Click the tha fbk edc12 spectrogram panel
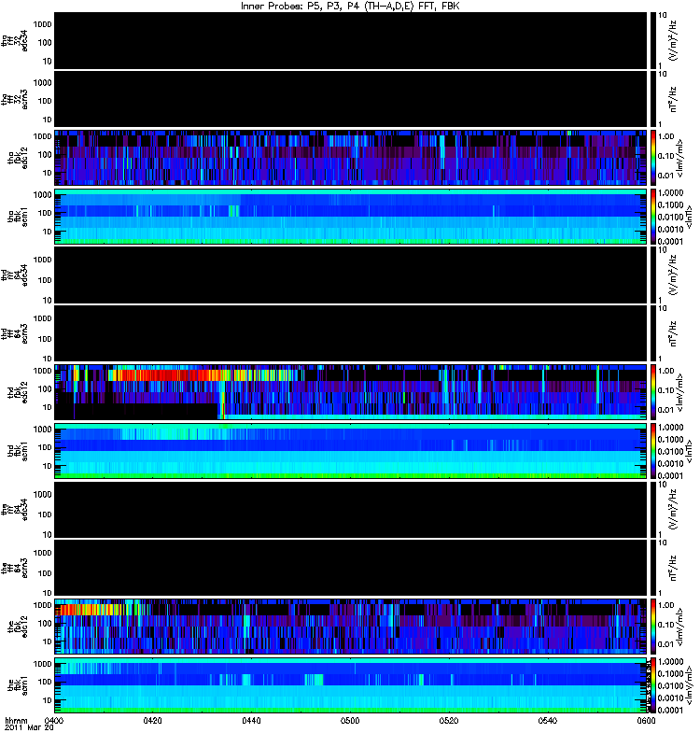Screen dimensions: 700x747 coord(351,158)
